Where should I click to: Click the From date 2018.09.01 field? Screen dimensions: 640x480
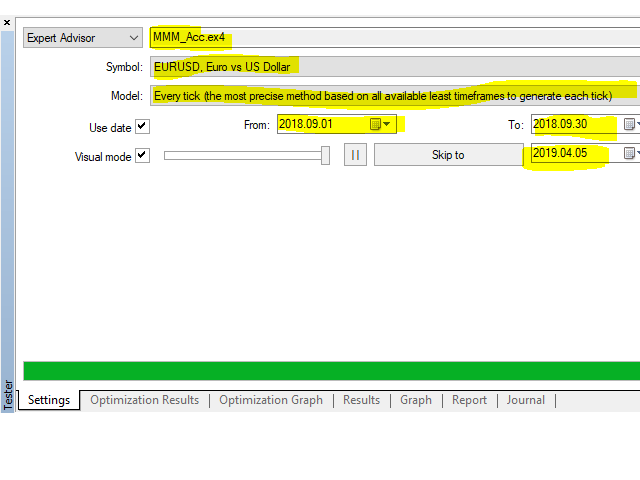[337, 124]
